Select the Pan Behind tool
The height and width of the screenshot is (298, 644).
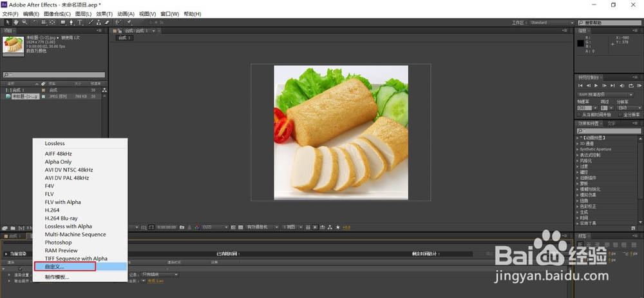coord(52,22)
